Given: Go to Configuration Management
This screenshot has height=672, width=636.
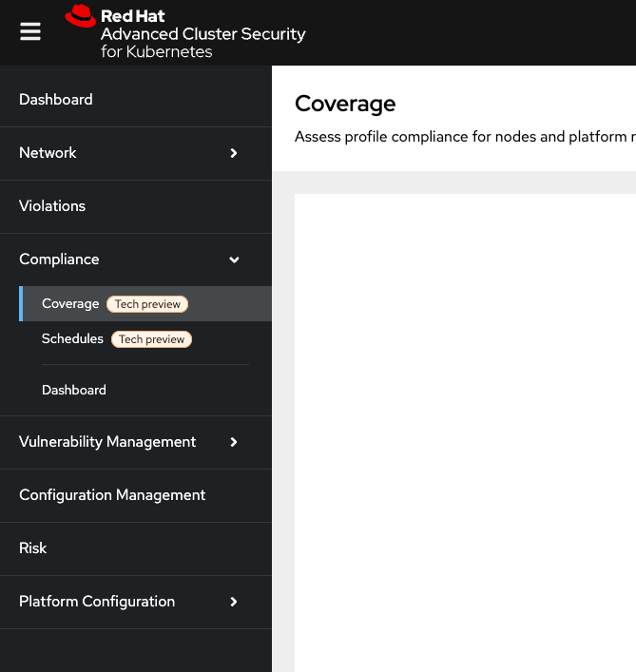Looking at the screenshot, I should [x=112, y=495].
